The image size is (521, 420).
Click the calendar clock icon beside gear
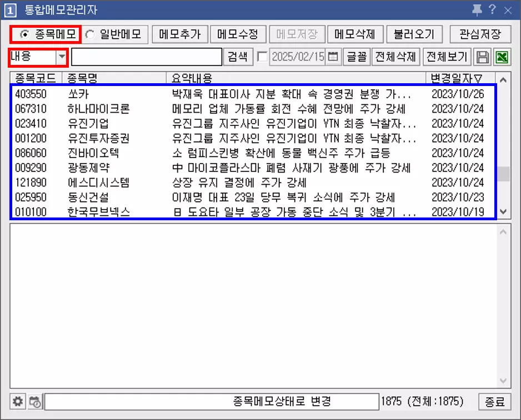(35, 402)
